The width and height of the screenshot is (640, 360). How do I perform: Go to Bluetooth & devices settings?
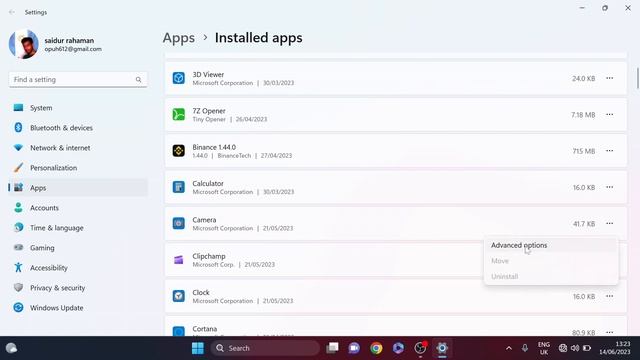(78, 128)
